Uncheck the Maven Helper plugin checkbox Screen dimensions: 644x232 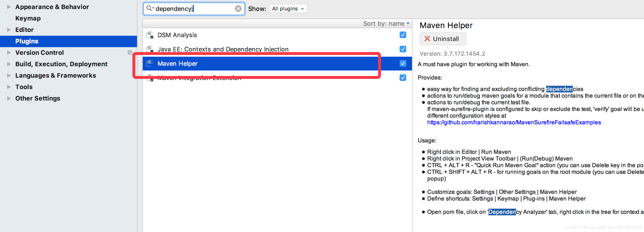[403, 63]
